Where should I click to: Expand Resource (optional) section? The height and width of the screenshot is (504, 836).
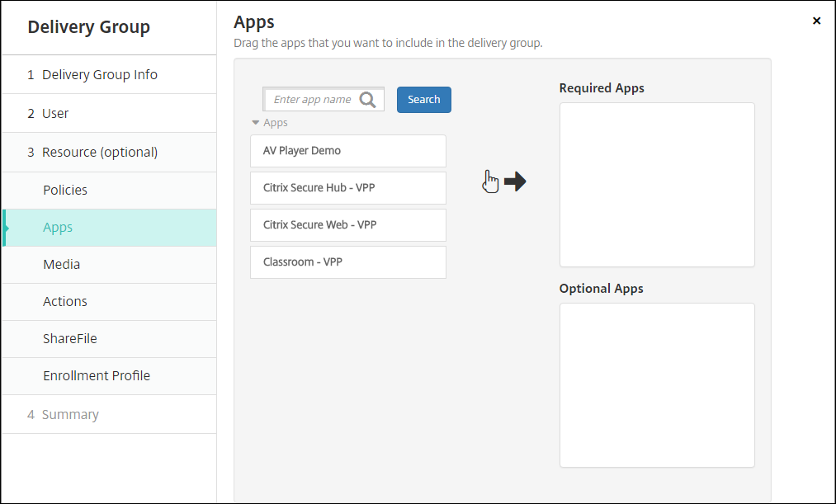(x=100, y=152)
